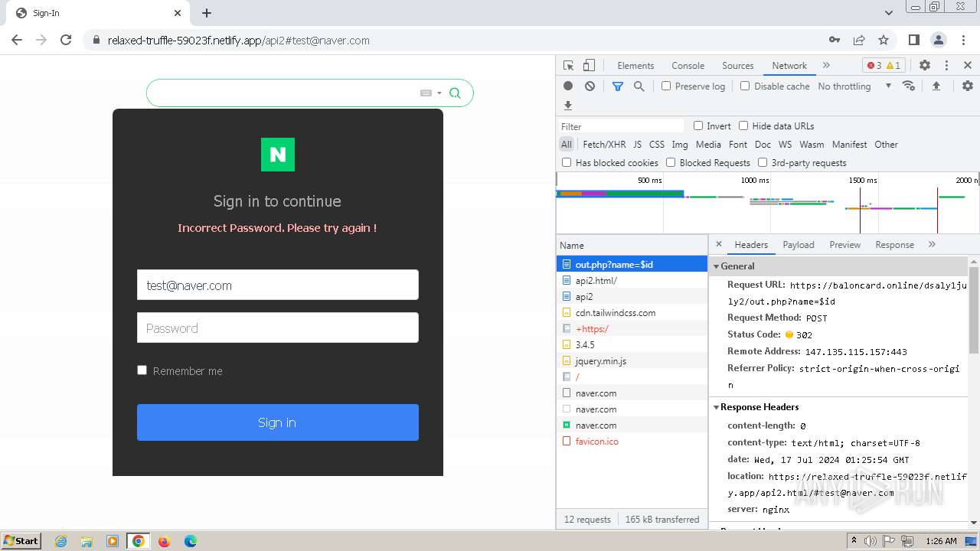Open the Payload tab
Viewport: 980px width, 551px height.
(x=799, y=245)
